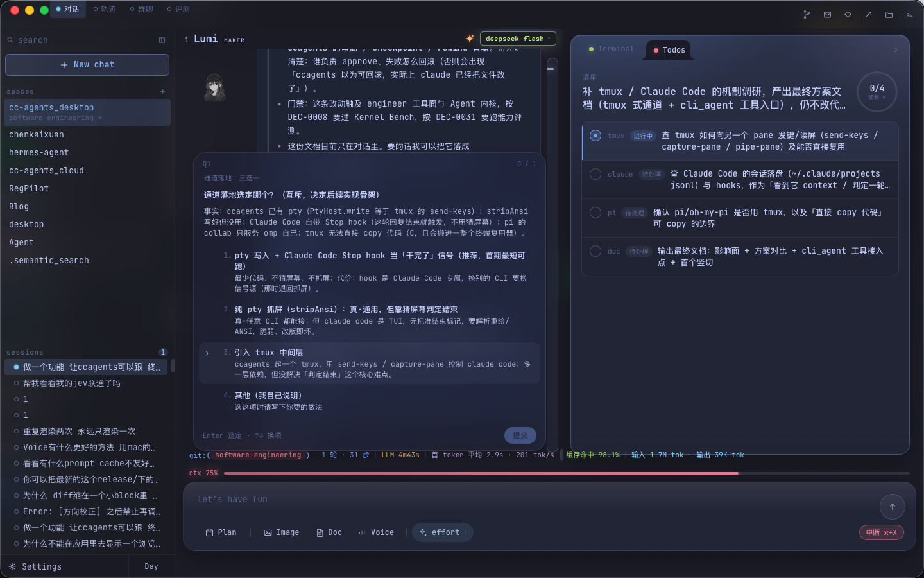
Task: Start Voice input
Action: [x=376, y=532]
